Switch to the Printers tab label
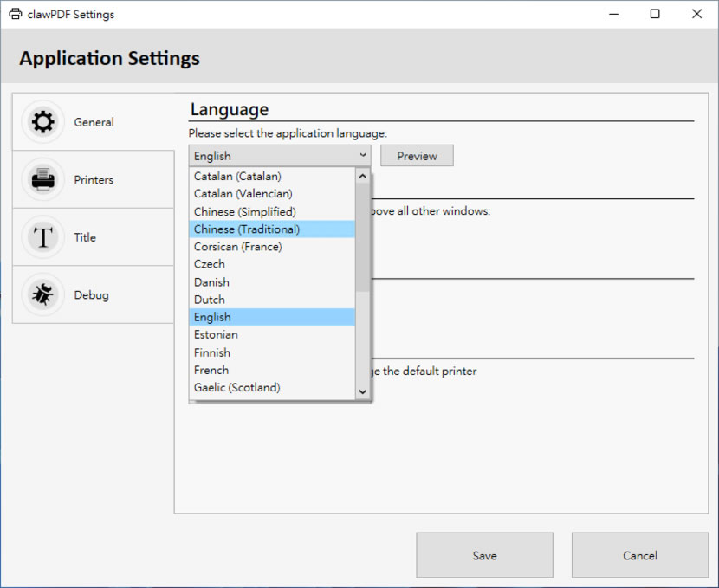Image resolution: width=719 pixels, height=588 pixels. point(94,179)
